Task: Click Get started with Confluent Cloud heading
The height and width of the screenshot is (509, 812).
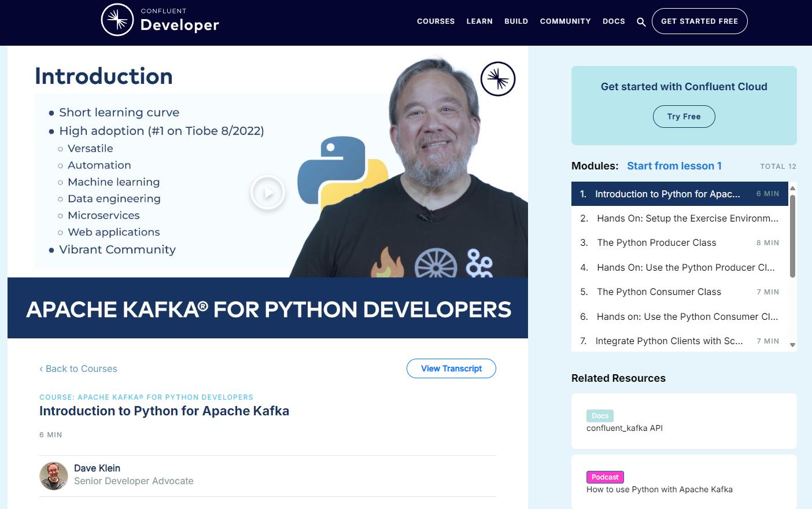Action: (x=684, y=87)
